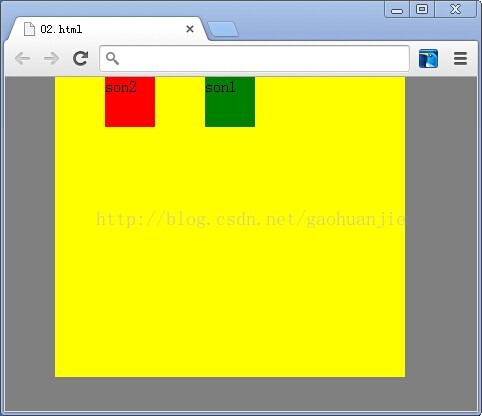Click the search magnifier icon in address bar
This screenshot has height=416, width=482.
112,58
